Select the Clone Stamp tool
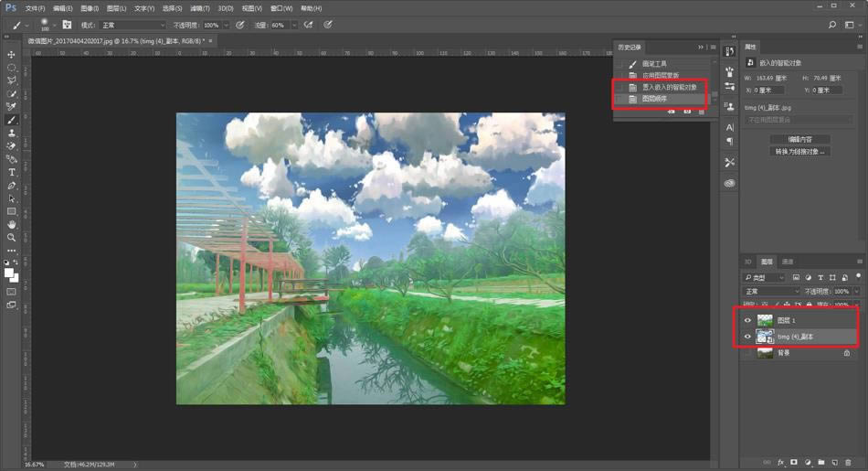This screenshot has height=471, width=868. pos(12,133)
